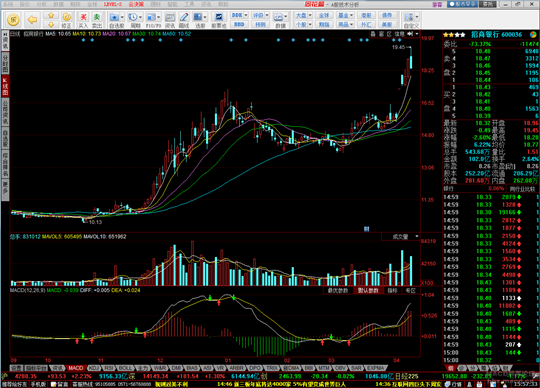The width and height of the screenshot is (540, 388).
Task: Click the 修正 refresh icon
Action: pyautogui.click(x=66, y=20)
